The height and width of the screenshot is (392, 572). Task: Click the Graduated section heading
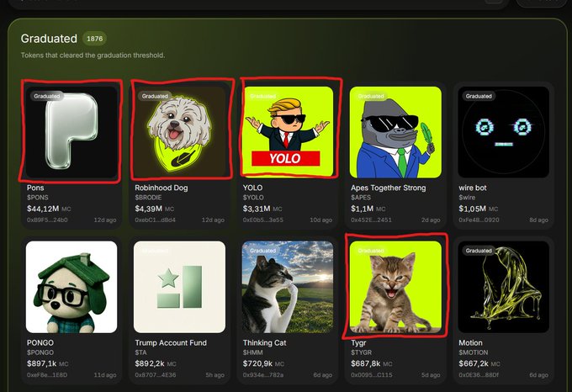pos(49,39)
